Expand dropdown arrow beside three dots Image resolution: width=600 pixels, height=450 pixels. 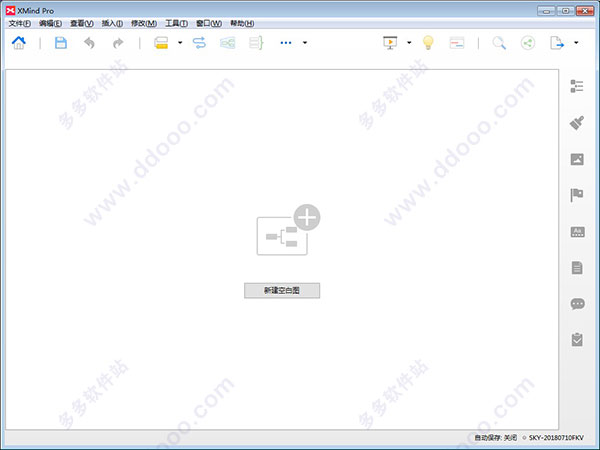pyautogui.click(x=305, y=42)
